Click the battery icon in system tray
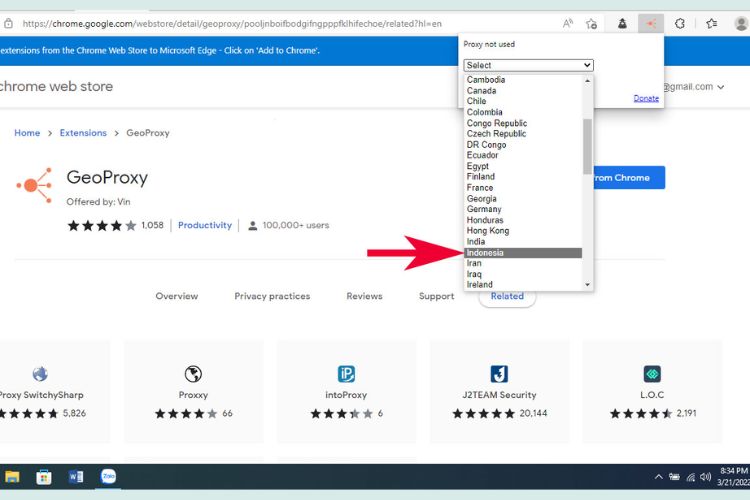This screenshot has width=750, height=500. pos(674,477)
